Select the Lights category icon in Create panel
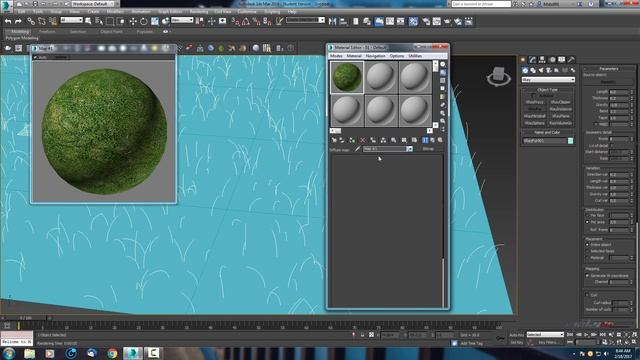The height and width of the screenshot is (360, 640). coord(541,70)
